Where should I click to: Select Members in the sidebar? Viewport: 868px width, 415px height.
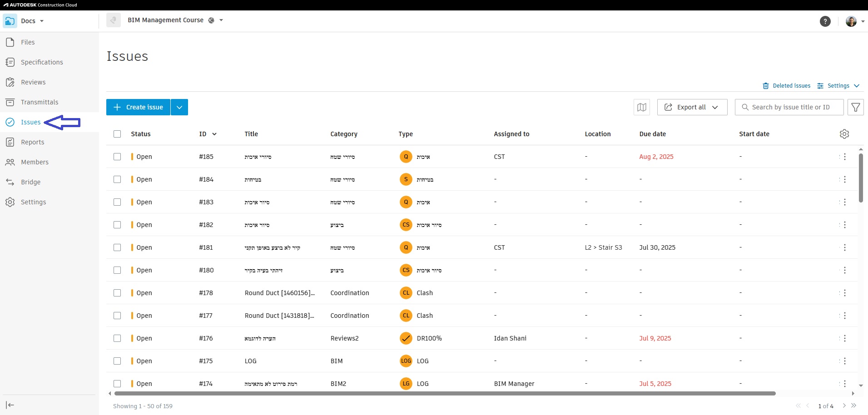tap(35, 162)
